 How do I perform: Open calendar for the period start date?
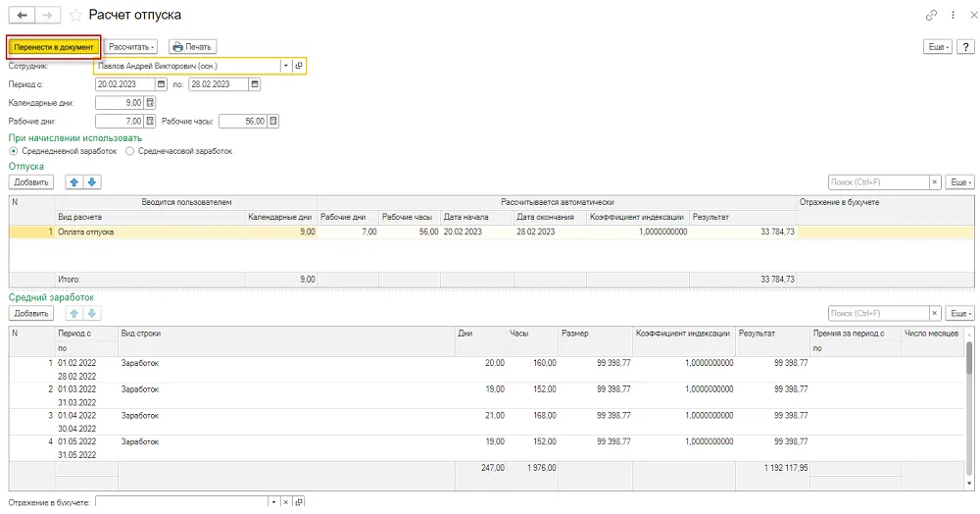point(162,84)
